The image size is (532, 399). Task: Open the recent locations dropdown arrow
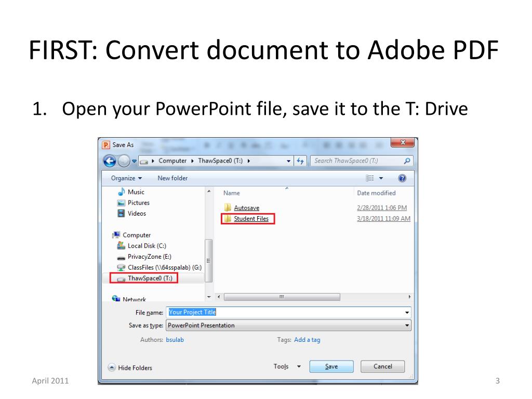[135, 161]
